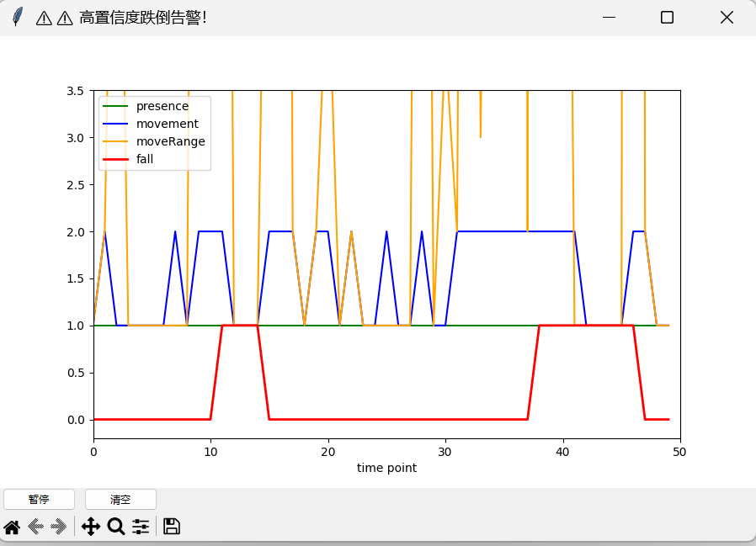
Task: Click the 'presence' entry in the legend
Action: 162,106
